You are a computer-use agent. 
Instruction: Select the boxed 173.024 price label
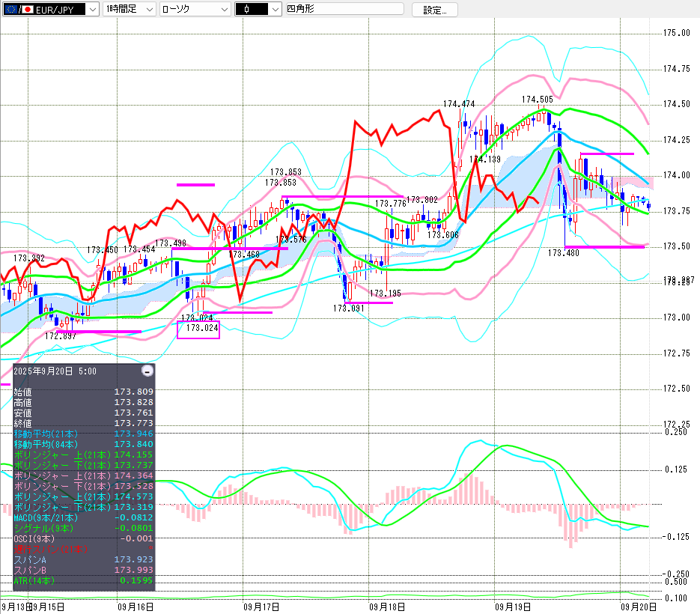198,329
